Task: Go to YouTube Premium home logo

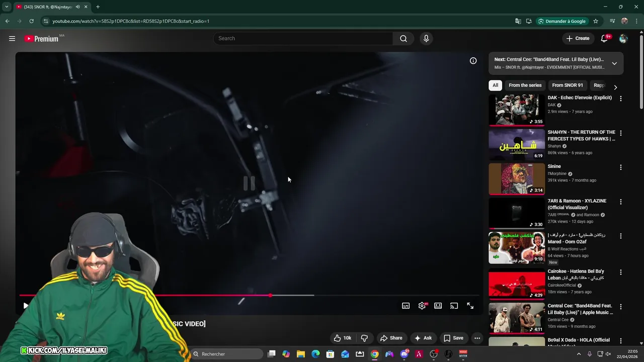Action: point(41,39)
